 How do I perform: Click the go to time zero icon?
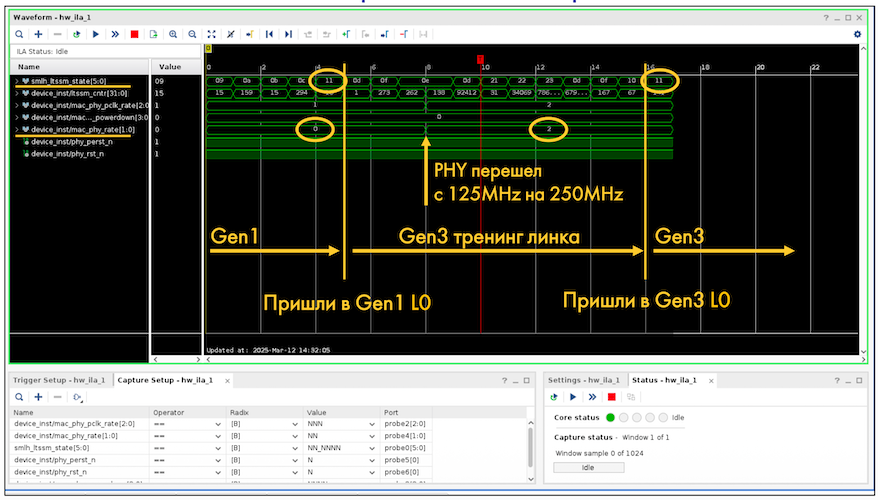coord(269,34)
